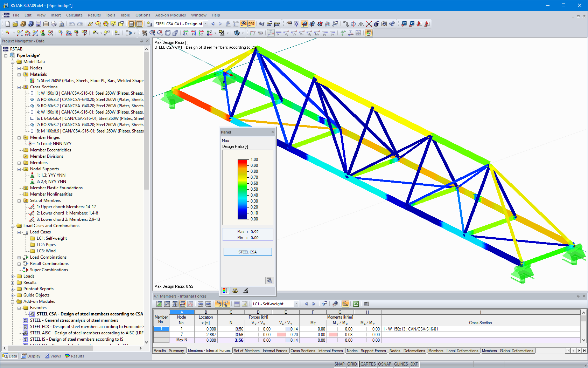Image resolution: width=588 pixels, height=368 pixels.
Task: Switch to Nodes - Support Forces tab
Action: 366,351
